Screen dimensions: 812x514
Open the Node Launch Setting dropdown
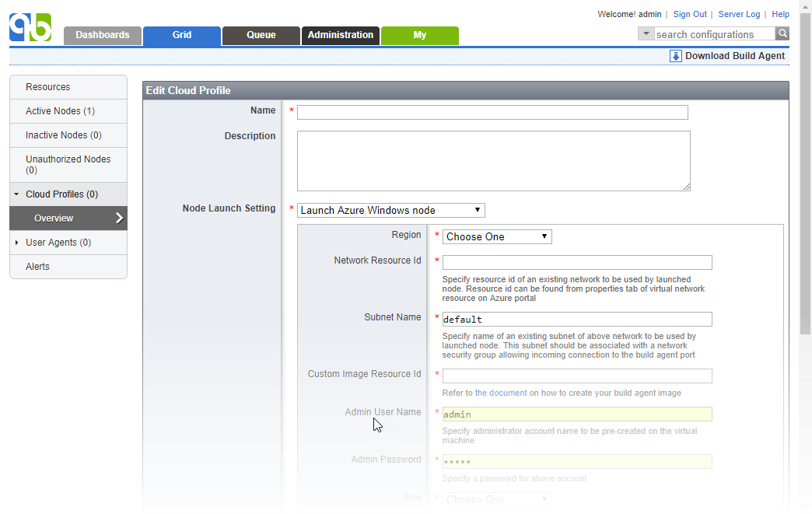tap(390, 210)
